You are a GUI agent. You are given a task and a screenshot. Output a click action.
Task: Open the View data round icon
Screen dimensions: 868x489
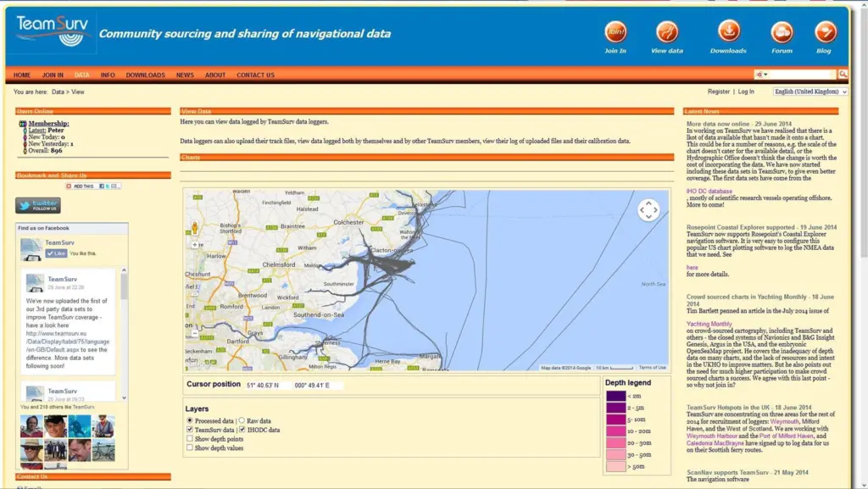coord(666,31)
